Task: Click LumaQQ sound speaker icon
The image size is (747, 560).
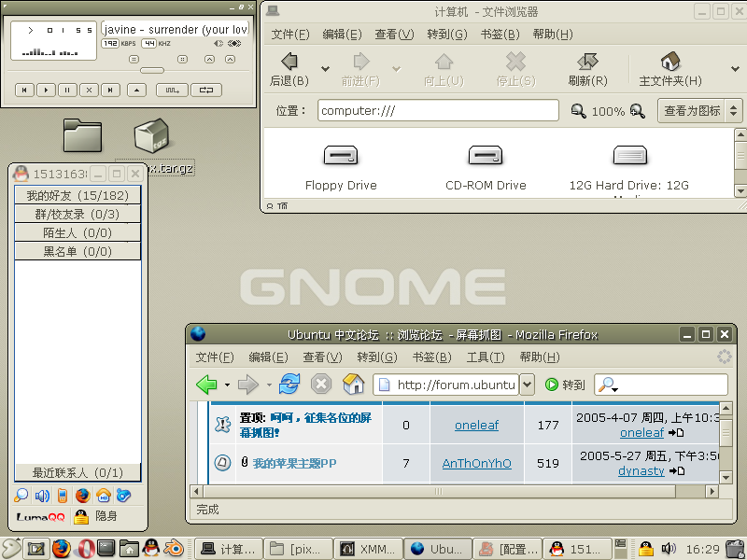Action: [42, 496]
